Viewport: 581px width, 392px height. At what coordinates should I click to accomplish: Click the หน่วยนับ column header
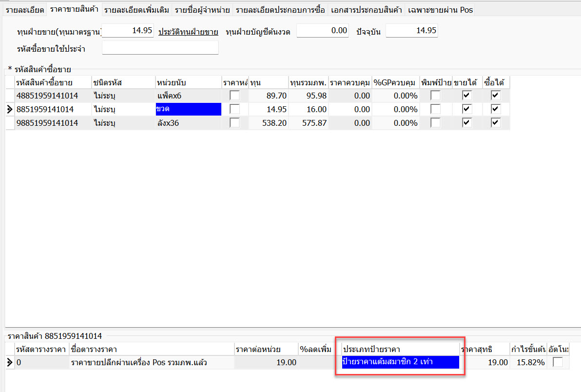tap(188, 82)
